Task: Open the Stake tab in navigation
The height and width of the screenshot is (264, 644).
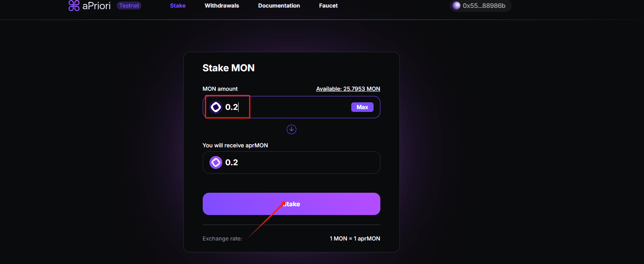Action: click(178, 6)
